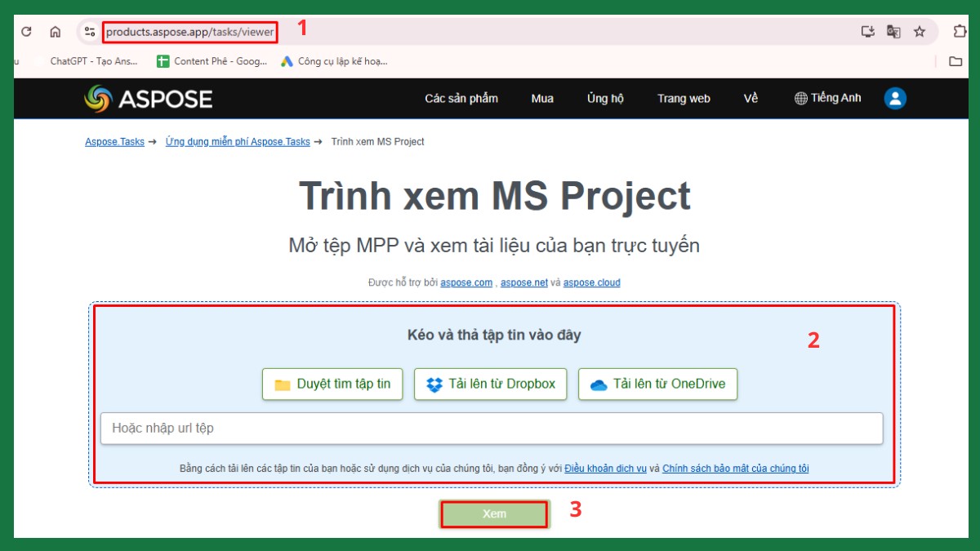Open the translate page icon
The image size is (980, 551).
pyautogui.click(x=893, y=32)
